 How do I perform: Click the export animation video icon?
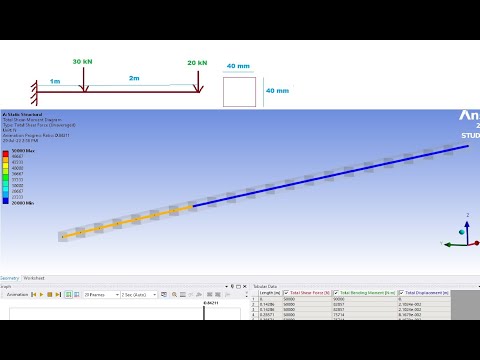(x=164, y=295)
